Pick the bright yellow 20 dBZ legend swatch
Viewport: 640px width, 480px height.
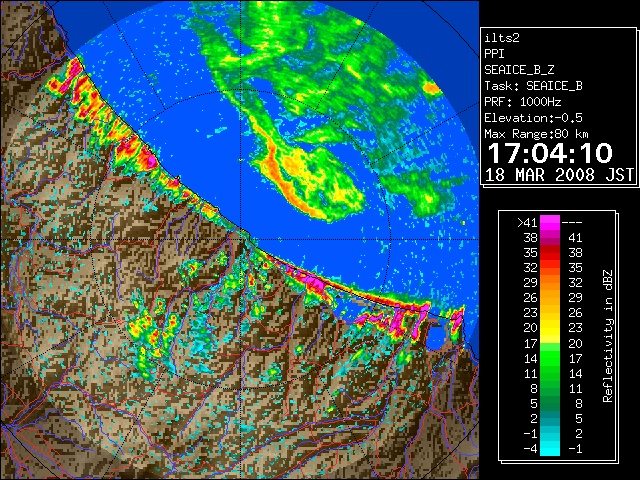550,328
